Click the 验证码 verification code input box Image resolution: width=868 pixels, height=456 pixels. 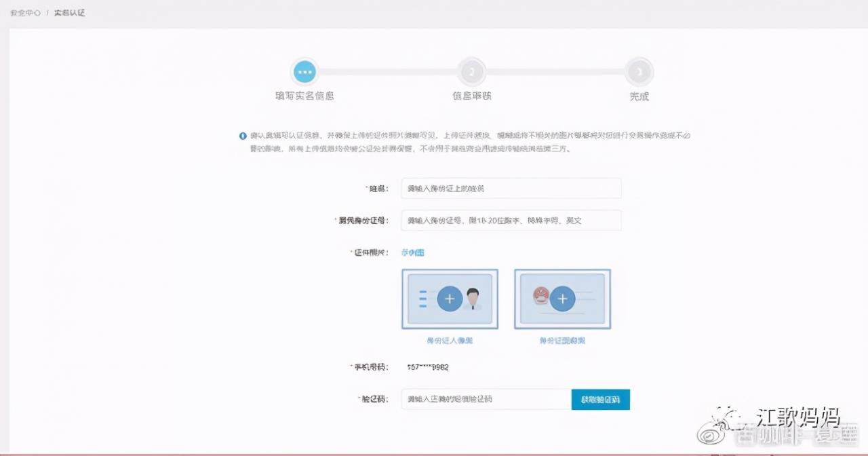(484, 399)
